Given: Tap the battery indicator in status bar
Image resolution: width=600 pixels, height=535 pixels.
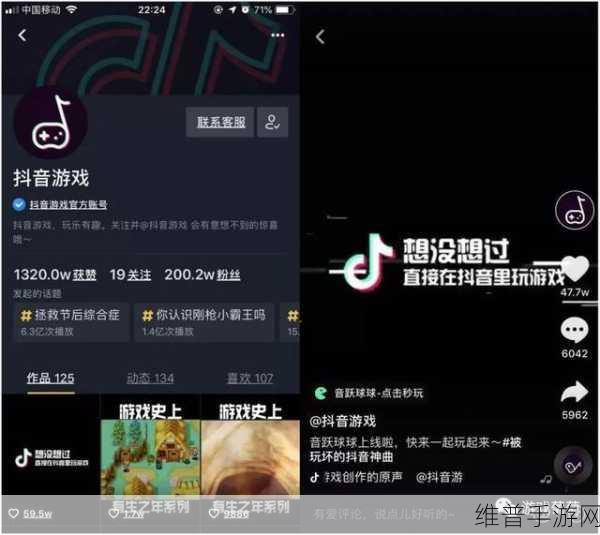Looking at the screenshot, I should 285,10.
